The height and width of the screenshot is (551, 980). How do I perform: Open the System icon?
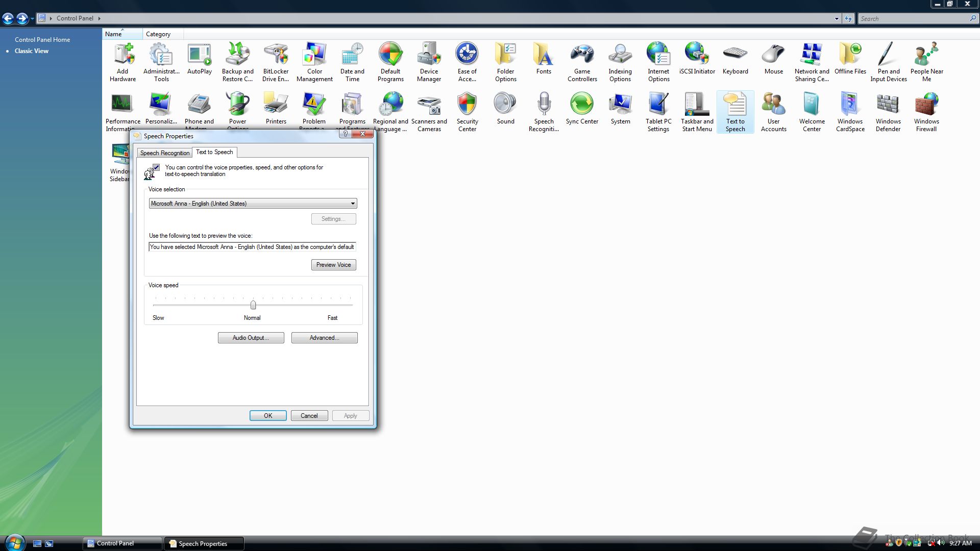tap(620, 108)
